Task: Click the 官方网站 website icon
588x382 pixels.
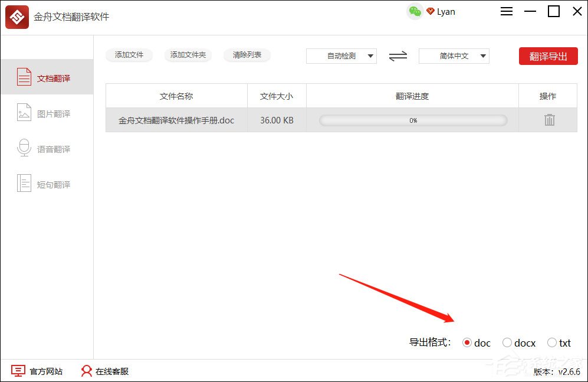Action: tap(19, 371)
